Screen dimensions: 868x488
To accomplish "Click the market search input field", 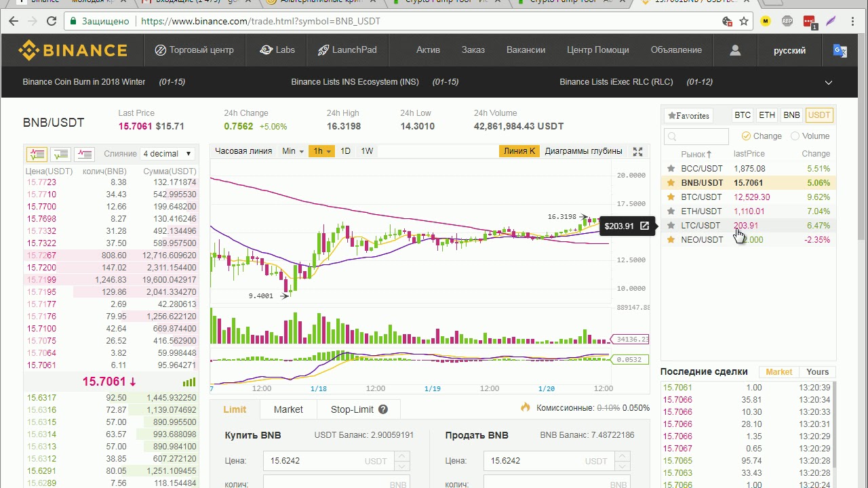I will click(x=696, y=136).
